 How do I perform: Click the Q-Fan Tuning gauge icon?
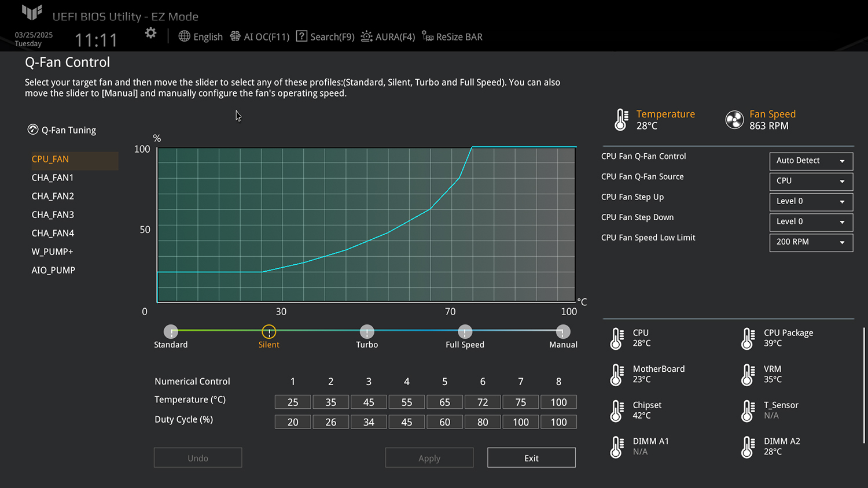[x=33, y=130]
